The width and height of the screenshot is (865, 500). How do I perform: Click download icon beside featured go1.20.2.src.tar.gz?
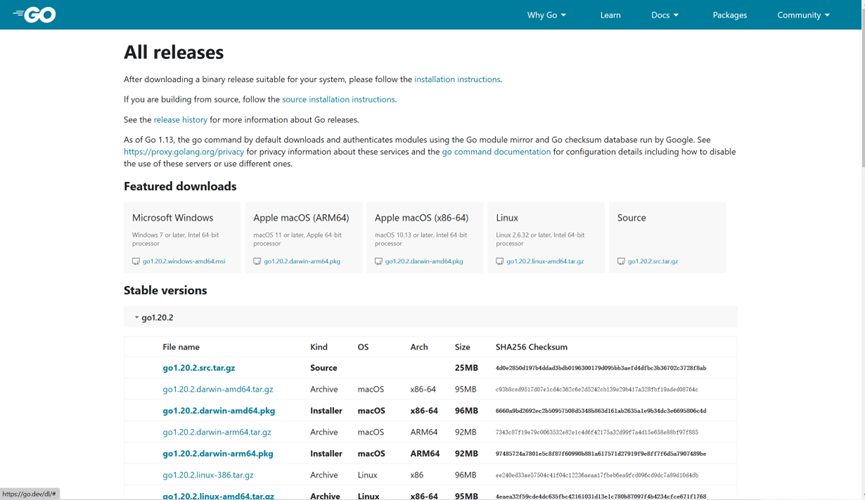tap(621, 261)
